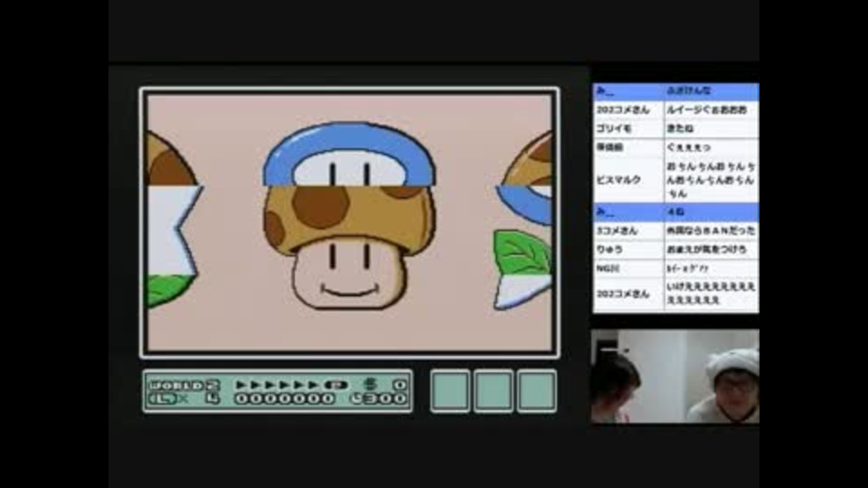Click the りゅう comment row
This screenshot has width=868, height=488.
676,249
